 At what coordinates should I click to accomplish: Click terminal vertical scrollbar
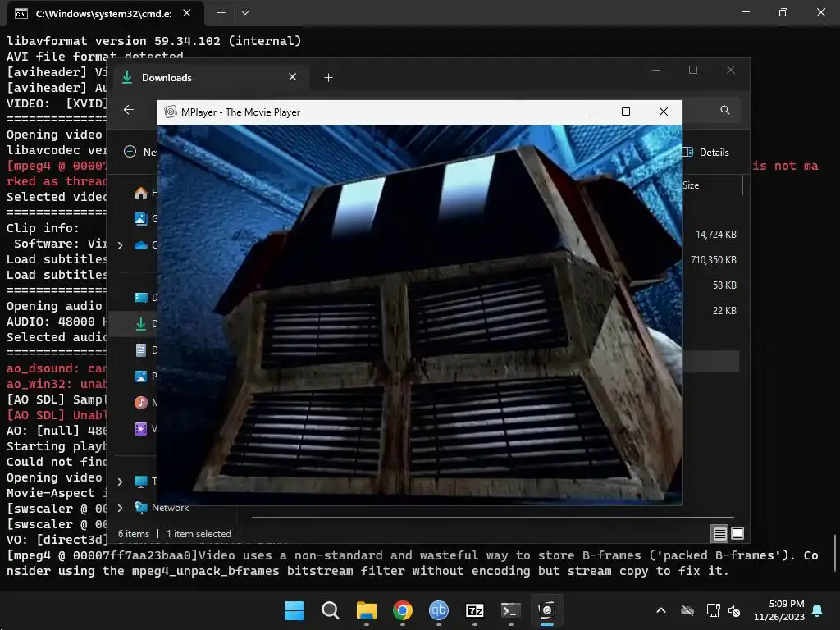834,554
